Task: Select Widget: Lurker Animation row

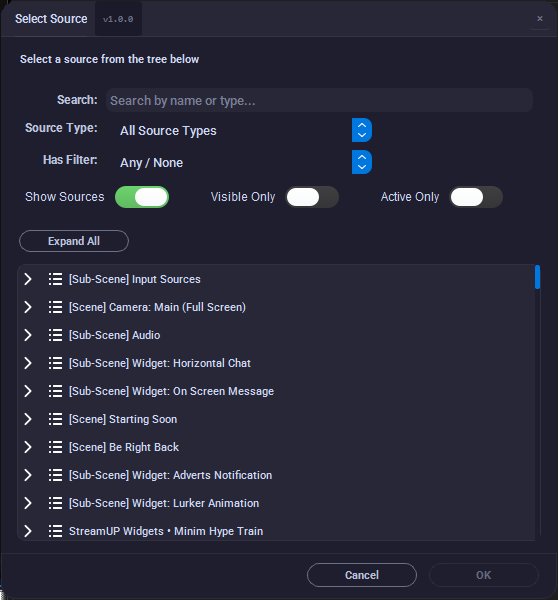Action: (276, 503)
